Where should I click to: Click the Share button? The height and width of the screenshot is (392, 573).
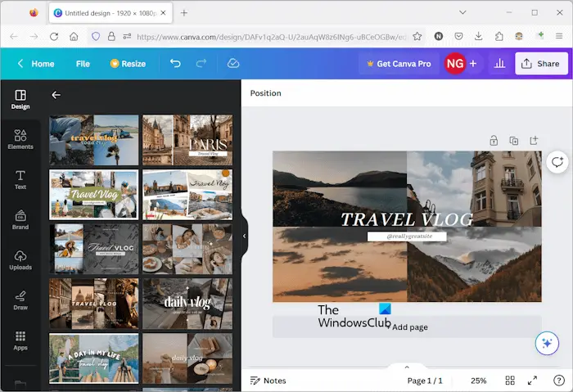pos(541,64)
